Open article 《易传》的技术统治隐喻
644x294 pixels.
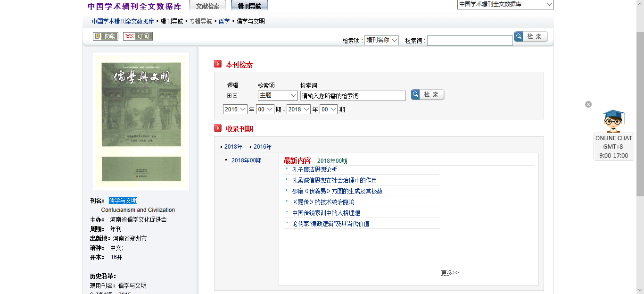(323, 202)
